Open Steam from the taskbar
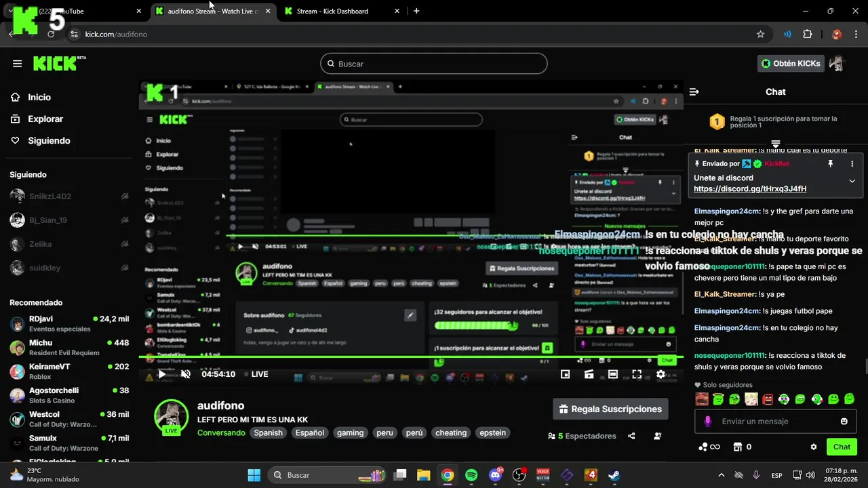The width and height of the screenshot is (868, 488). point(614,475)
